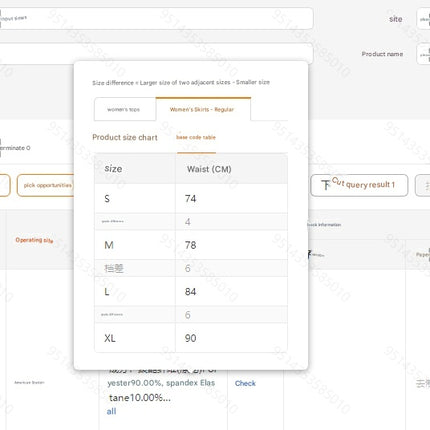The height and width of the screenshot is (430, 430).
Task: Click the Product name field at right
Action: 423,54
